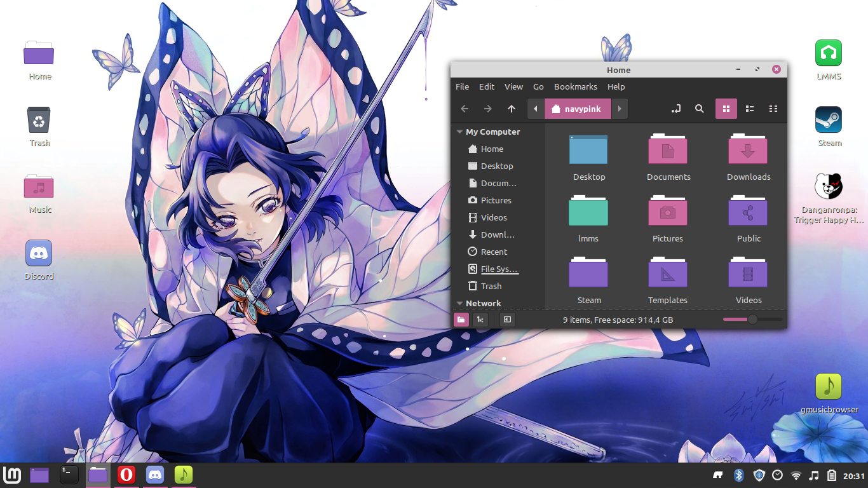Switch to compact view mode
The image size is (868, 488).
[773, 109]
